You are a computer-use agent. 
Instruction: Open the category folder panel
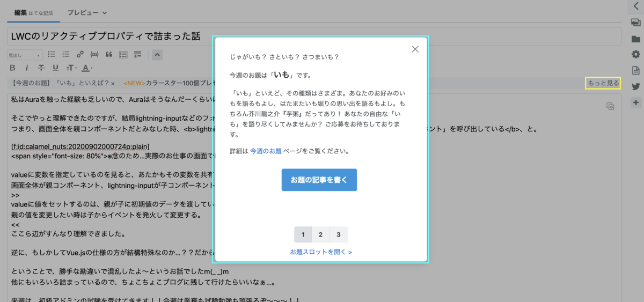point(636,39)
